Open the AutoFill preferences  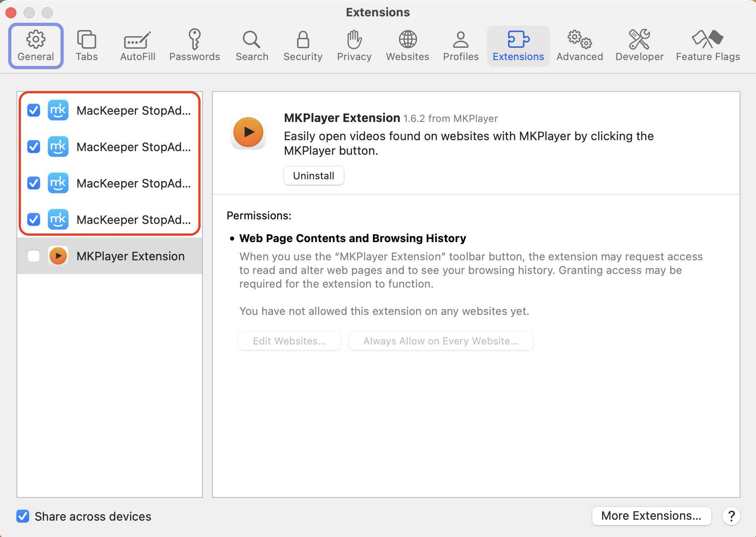[x=138, y=46]
